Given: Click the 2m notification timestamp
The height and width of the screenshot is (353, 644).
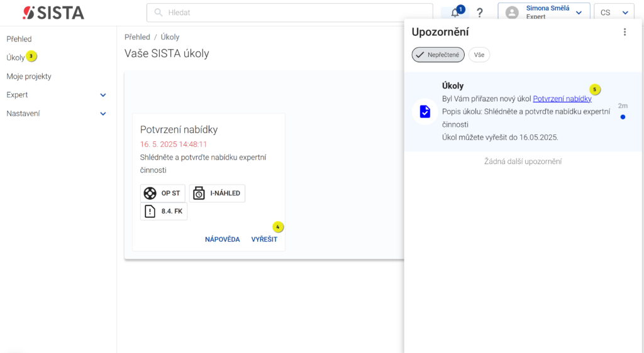Looking at the screenshot, I should click(x=623, y=106).
